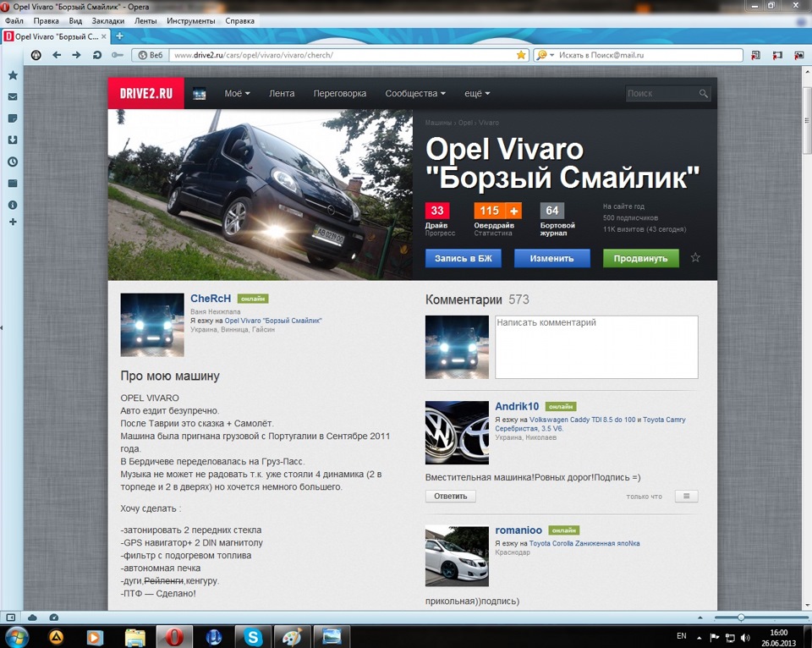Go forward to next page
The height and width of the screenshot is (648, 812).
pos(76,55)
